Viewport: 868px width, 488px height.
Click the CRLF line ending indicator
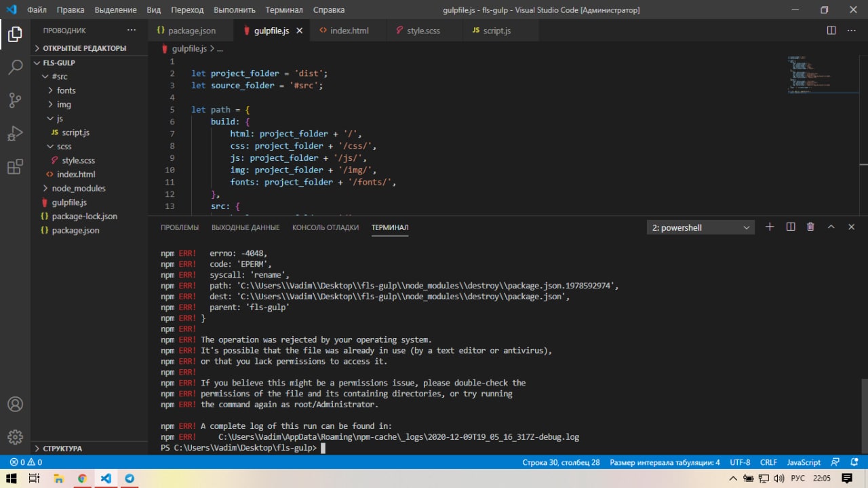(768, 462)
